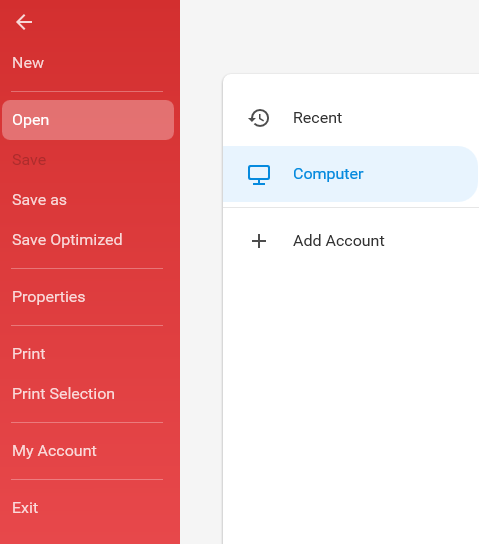Click the plus icon for Add Account
479x544 pixels.
259,241
